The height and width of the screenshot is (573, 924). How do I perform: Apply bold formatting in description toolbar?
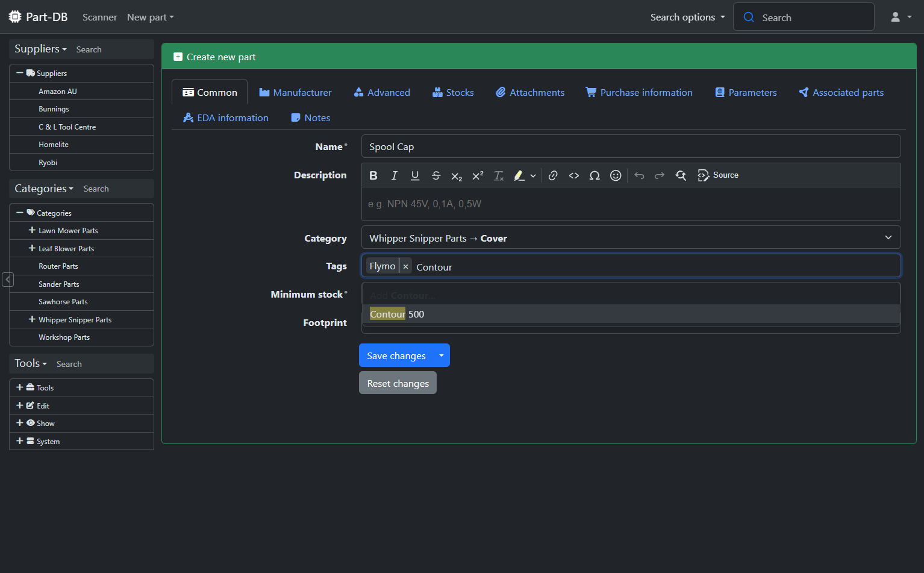[x=373, y=175]
